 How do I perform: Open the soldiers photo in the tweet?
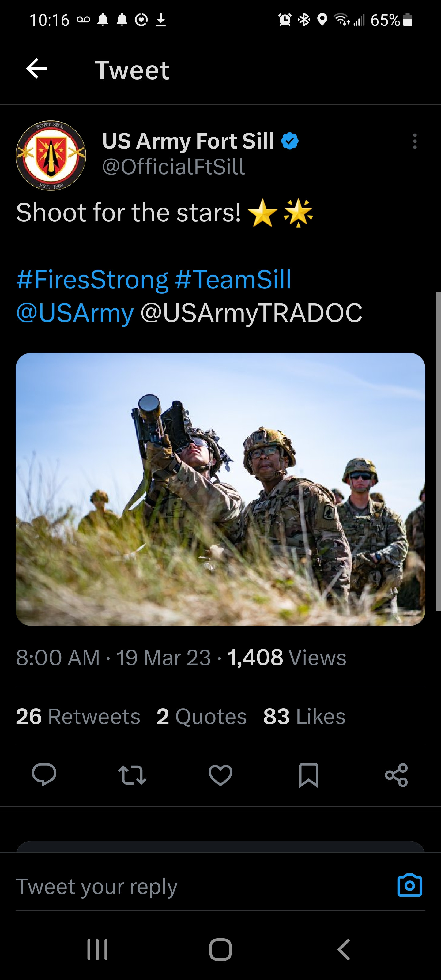(220, 489)
